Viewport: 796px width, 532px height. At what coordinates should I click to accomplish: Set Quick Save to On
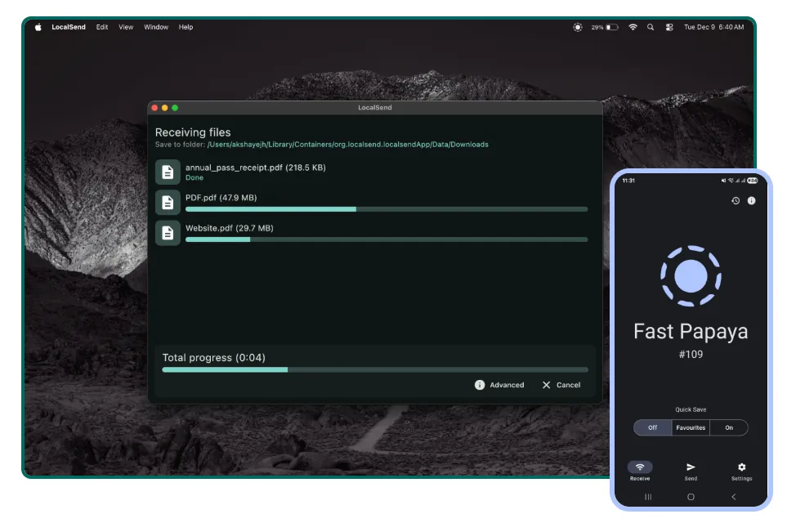pyautogui.click(x=729, y=428)
